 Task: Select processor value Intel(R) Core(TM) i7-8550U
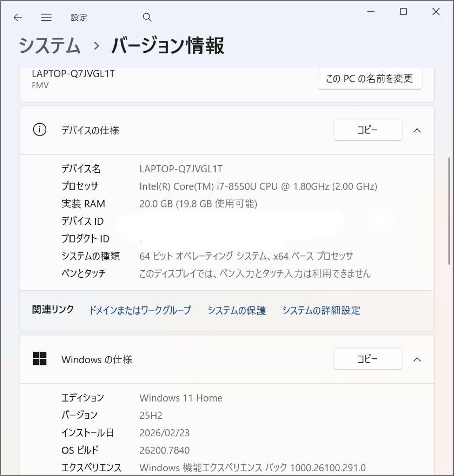[258, 186]
